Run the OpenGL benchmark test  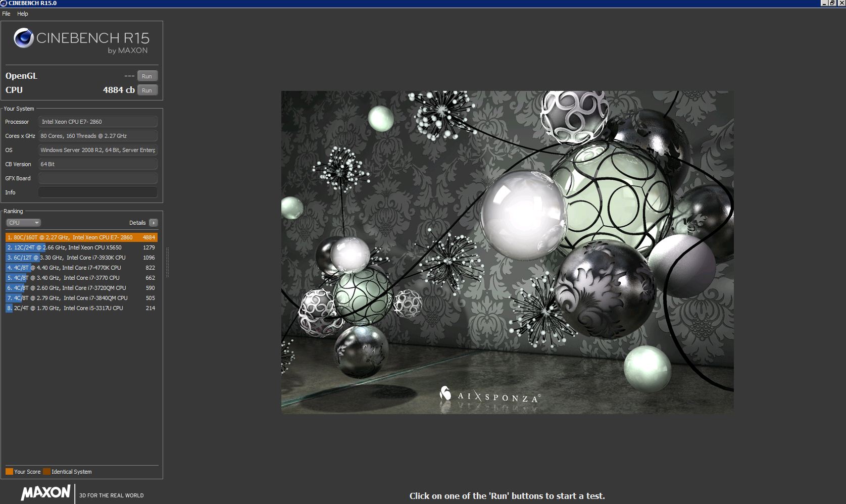click(x=147, y=76)
